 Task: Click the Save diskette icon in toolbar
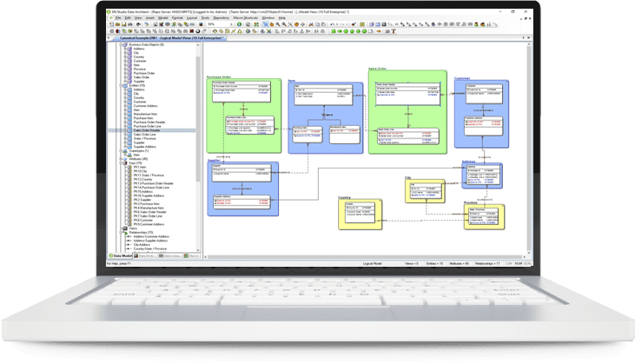tap(124, 24)
